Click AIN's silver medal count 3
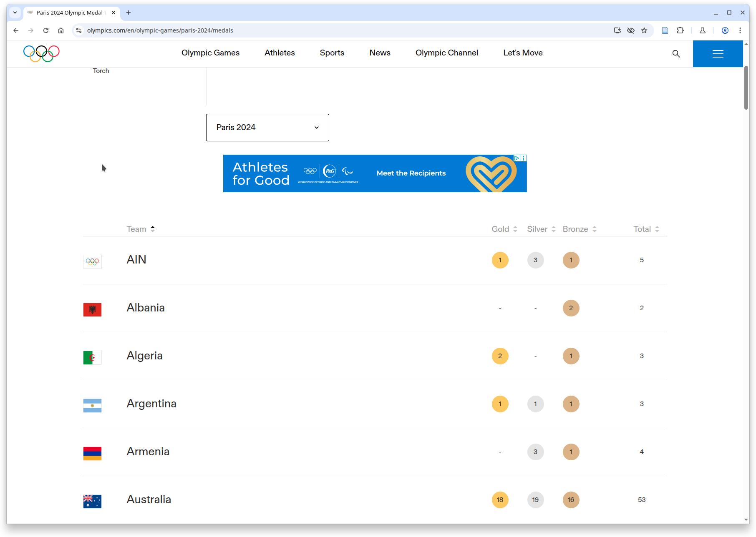Screen dimensions: 756x537 535,260
